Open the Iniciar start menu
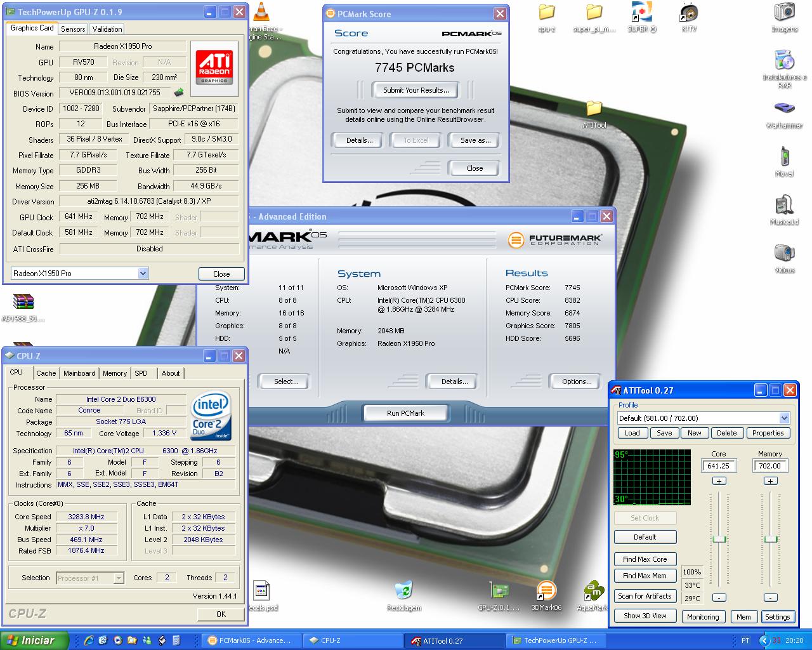The height and width of the screenshot is (650, 812). pyautogui.click(x=34, y=640)
